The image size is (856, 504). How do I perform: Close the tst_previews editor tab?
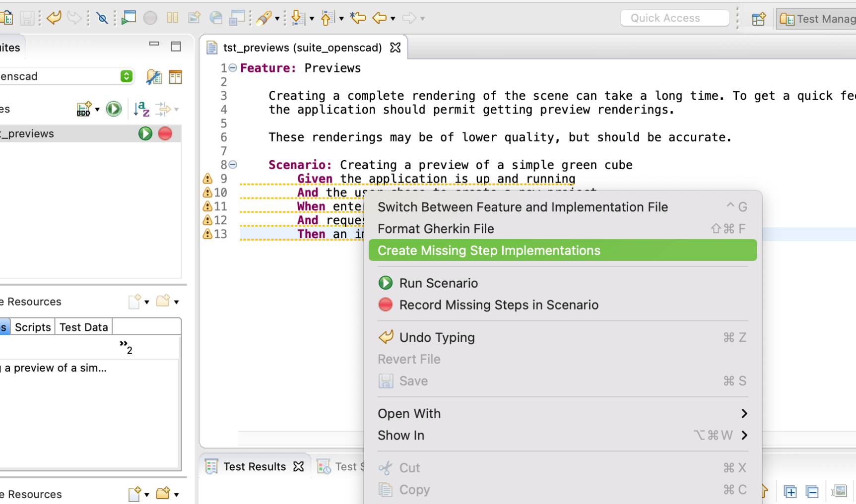pos(395,48)
